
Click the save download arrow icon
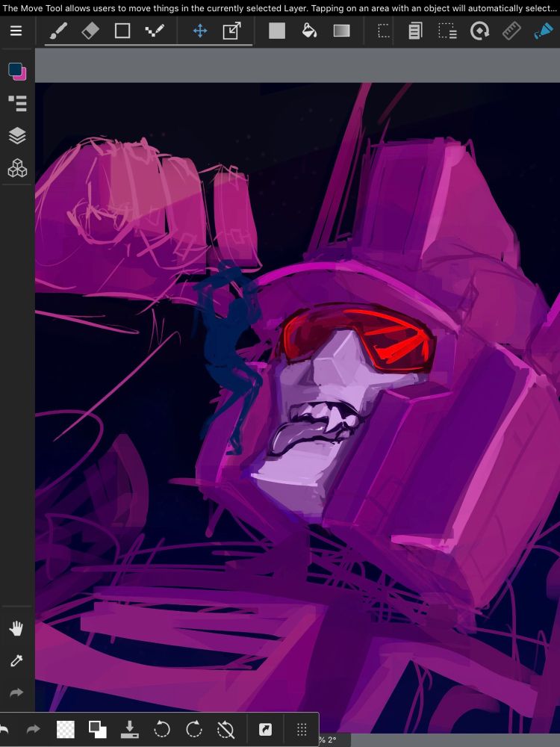click(x=129, y=729)
